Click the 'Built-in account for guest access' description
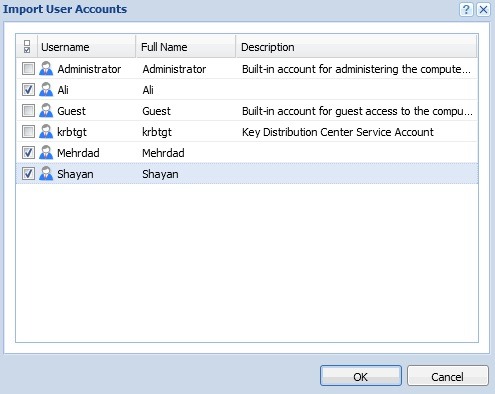The image size is (495, 394). click(x=357, y=111)
